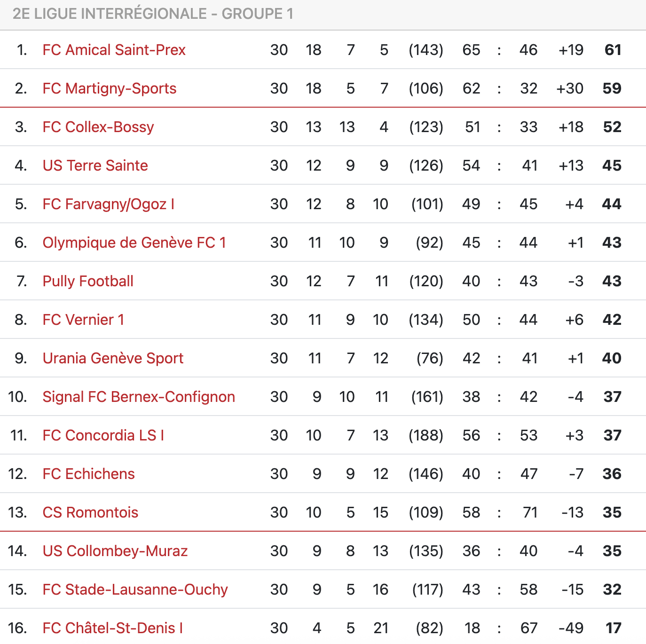Select FC Vernier 1 team link
Screen dimensions: 646x644
point(83,320)
